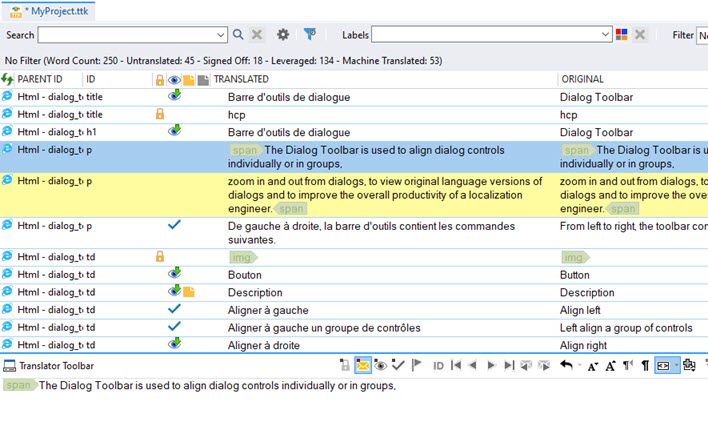Click the search magnifier icon
This screenshot has height=426, width=708.
238,35
